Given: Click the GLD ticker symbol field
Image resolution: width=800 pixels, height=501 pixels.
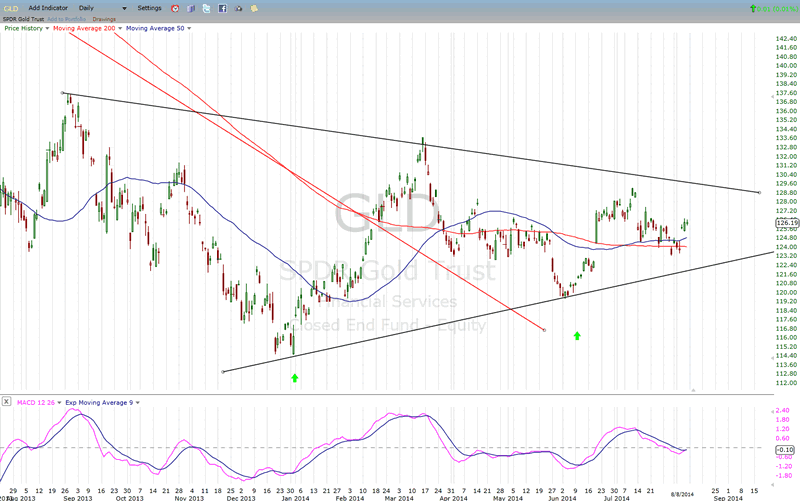Looking at the screenshot, I should coord(12,8).
